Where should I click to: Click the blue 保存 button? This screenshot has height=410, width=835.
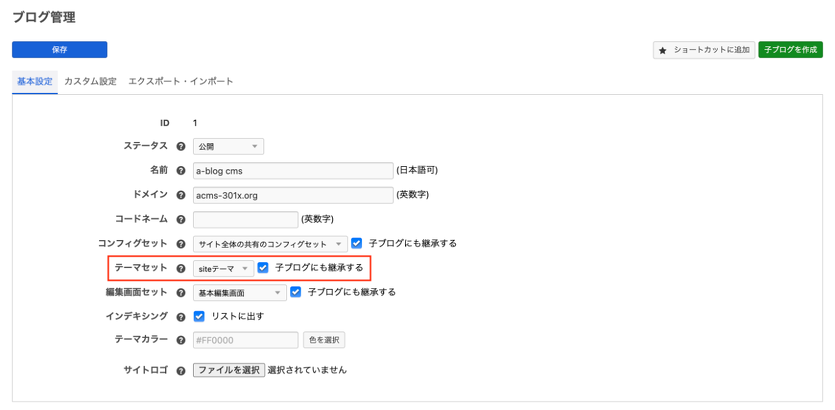coord(59,49)
